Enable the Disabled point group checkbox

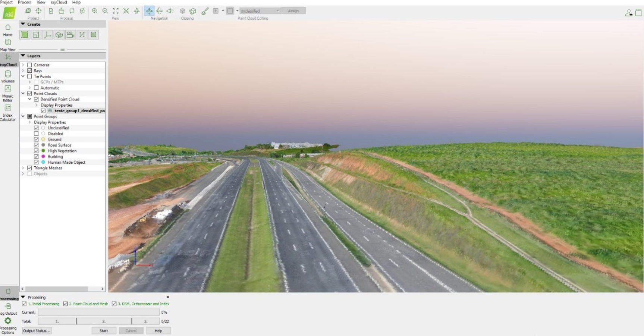coord(37,134)
